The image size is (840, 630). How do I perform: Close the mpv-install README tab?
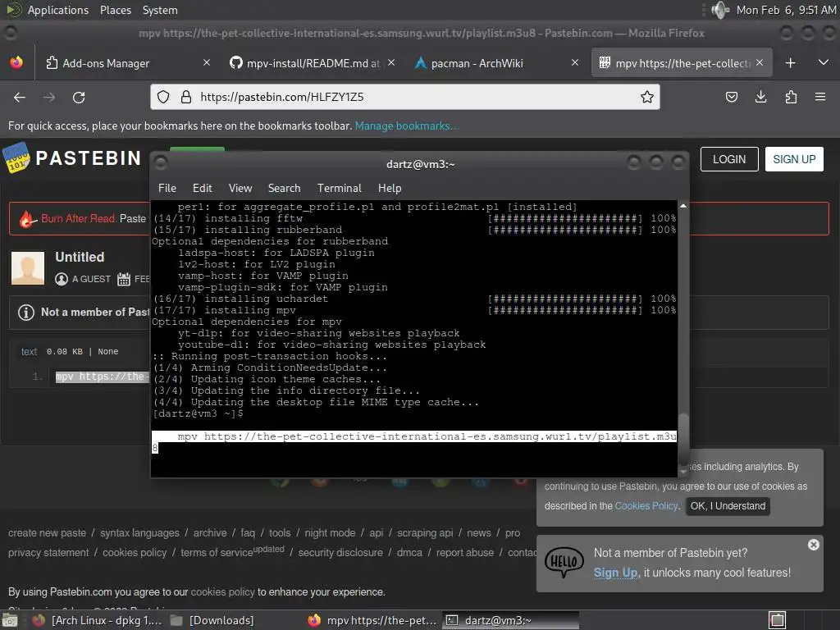point(391,62)
